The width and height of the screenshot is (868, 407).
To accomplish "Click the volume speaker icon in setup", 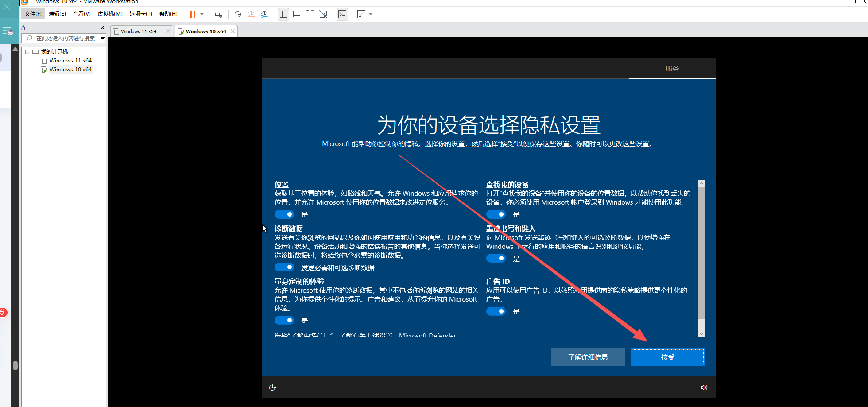I will [x=704, y=388].
